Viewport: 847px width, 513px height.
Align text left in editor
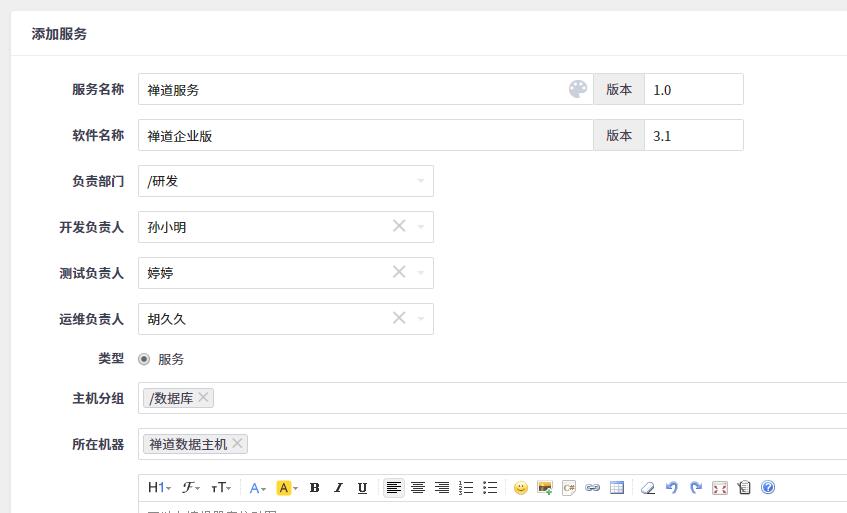coord(394,488)
